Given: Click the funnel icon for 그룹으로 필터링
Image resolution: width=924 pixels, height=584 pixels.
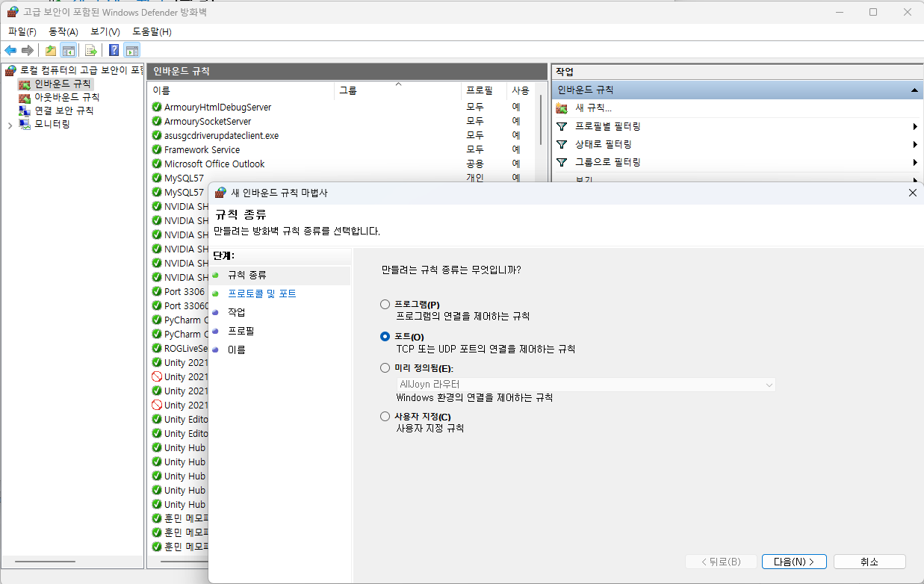Looking at the screenshot, I should [x=562, y=162].
